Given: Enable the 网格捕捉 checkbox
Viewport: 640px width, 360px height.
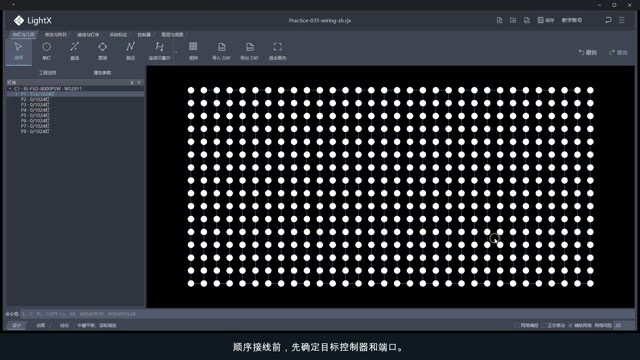Looking at the screenshot, I should click(x=517, y=325).
